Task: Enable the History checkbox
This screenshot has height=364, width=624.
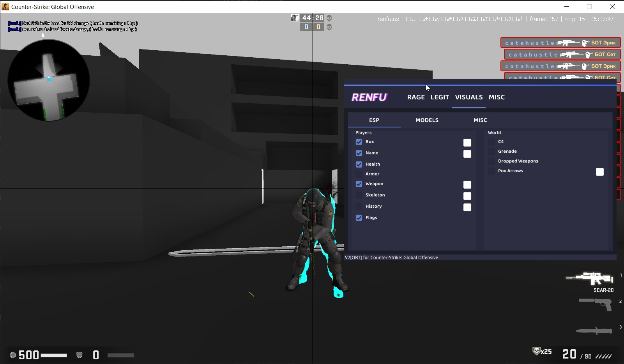Action: click(x=359, y=207)
